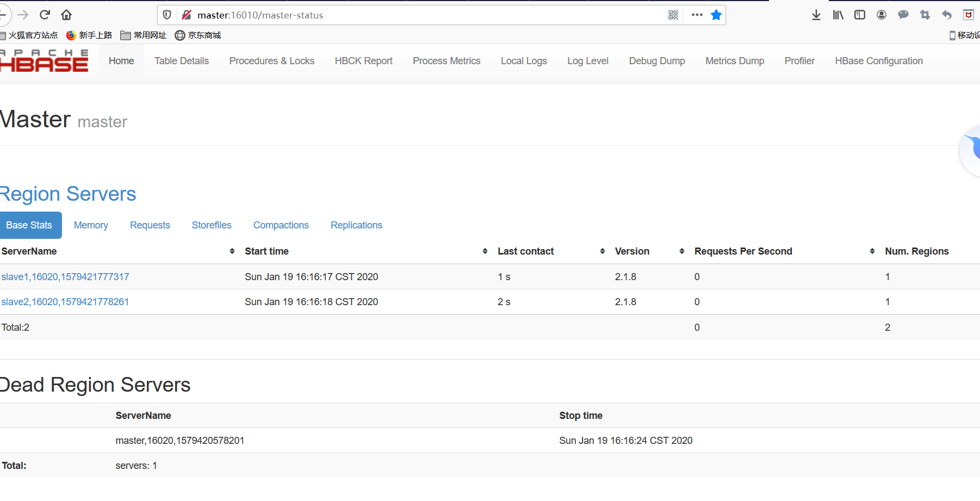This screenshot has width=980, height=501.
Task: Sort by Start time column arrows
Action: pos(485,251)
